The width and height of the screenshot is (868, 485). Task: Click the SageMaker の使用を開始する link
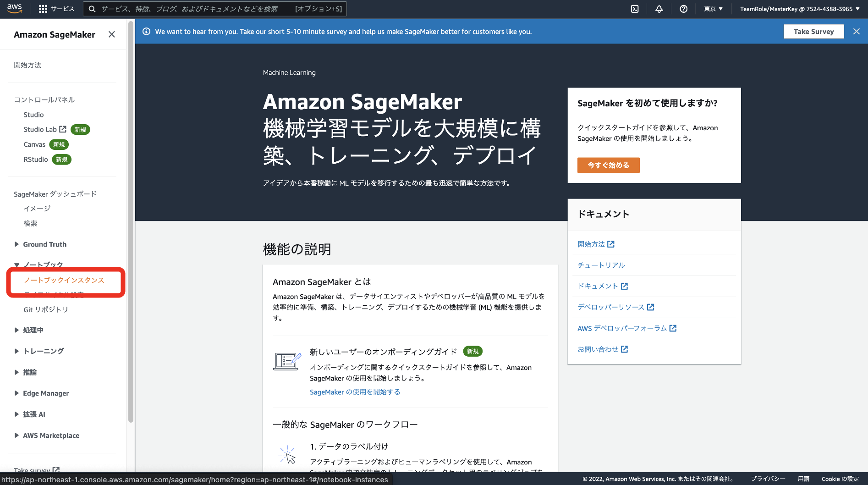point(355,392)
